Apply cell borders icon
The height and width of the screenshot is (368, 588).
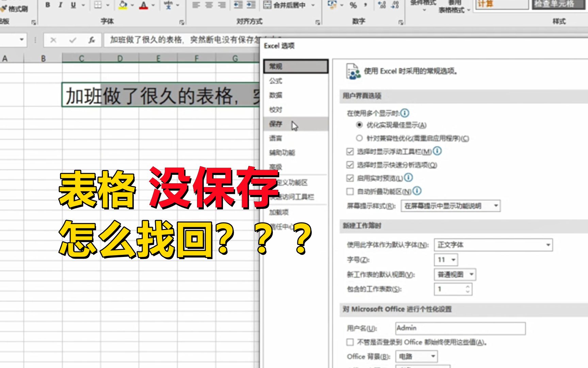98,5
